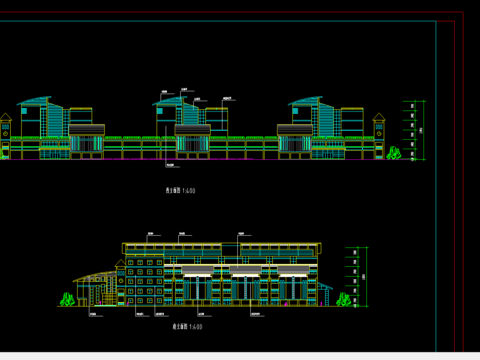This screenshot has height=360, width=480.
Task: Pick the leader label hanging below the long elevation
Action: point(172,165)
